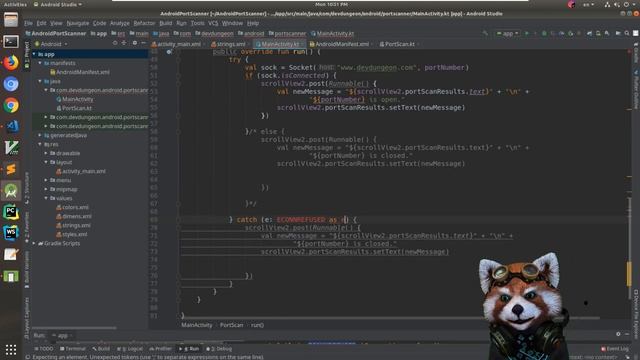The image size is (640, 360).
Task: Click the PortScan breadcrumb below the editor
Action: (231, 325)
